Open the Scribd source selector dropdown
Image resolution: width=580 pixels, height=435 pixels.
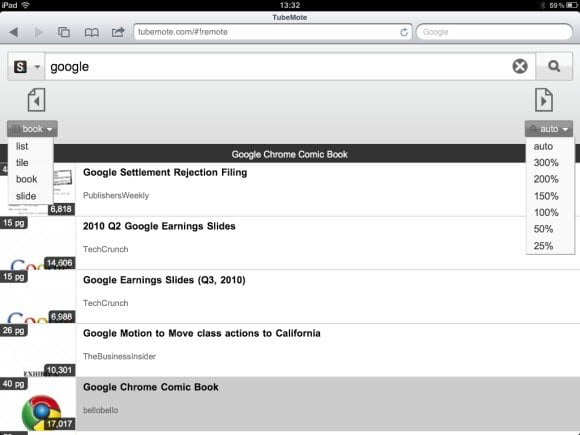click(x=26, y=67)
